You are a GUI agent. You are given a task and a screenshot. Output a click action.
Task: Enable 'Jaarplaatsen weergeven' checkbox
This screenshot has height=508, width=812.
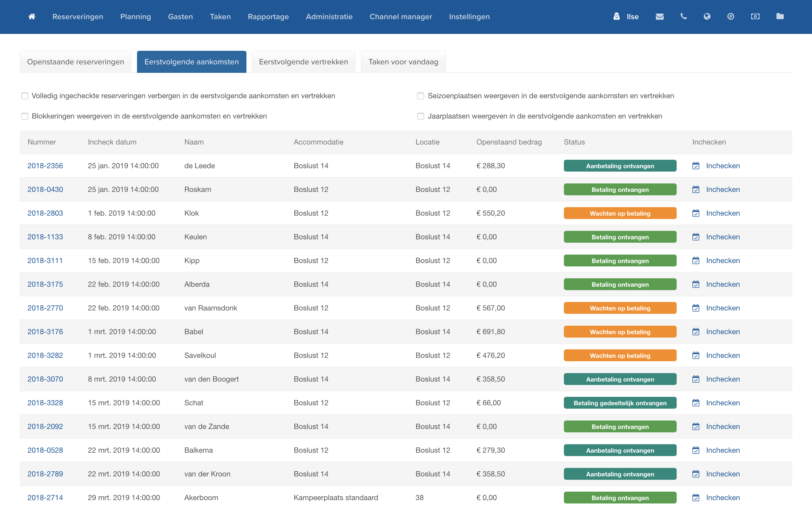click(x=420, y=116)
